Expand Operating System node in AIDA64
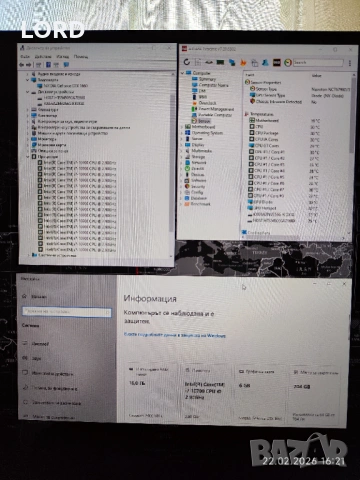360x480 pixels. (x=182, y=133)
